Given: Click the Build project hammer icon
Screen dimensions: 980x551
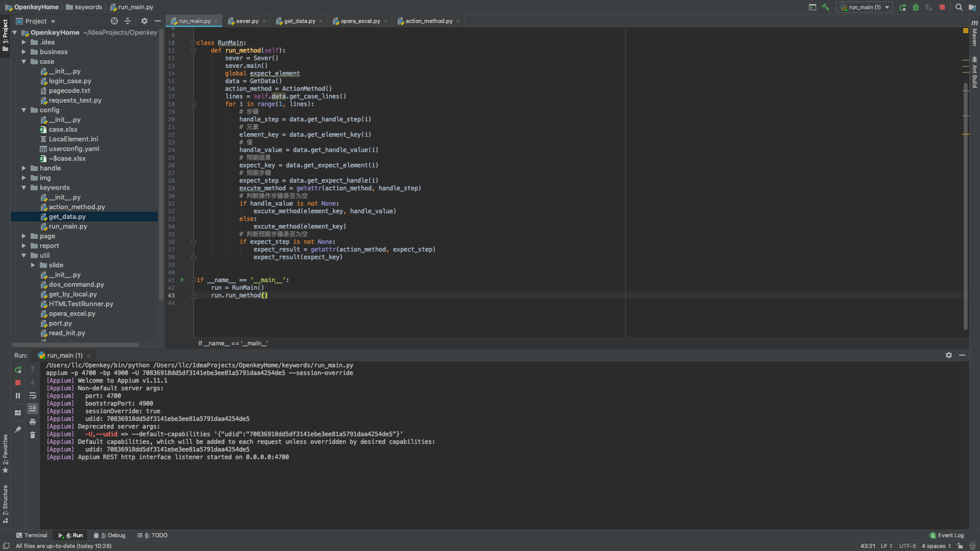Looking at the screenshot, I should tap(825, 7).
